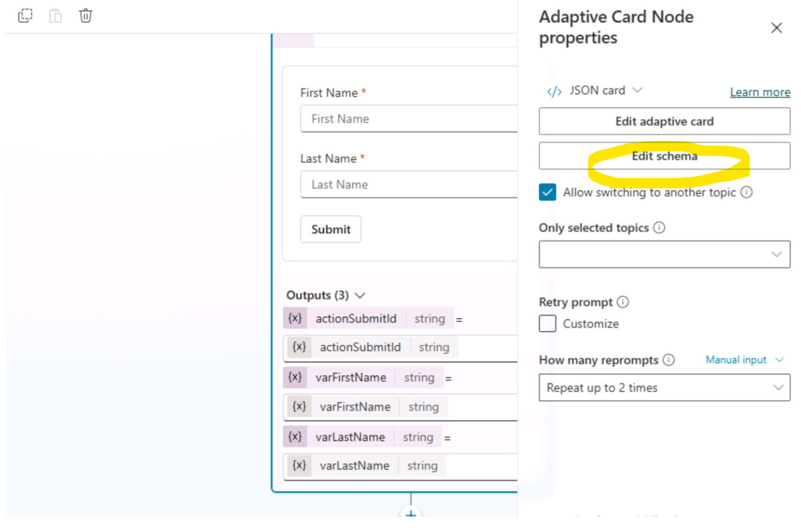The height and width of the screenshot is (532, 801).
Task: Click the trash delete icon
Action: 86,16
